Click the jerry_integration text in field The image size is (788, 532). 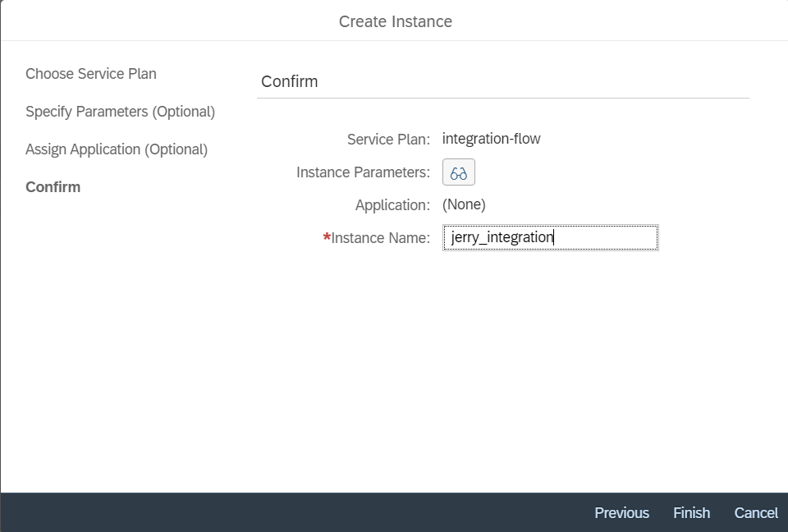pyautogui.click(x=502, y=238)
